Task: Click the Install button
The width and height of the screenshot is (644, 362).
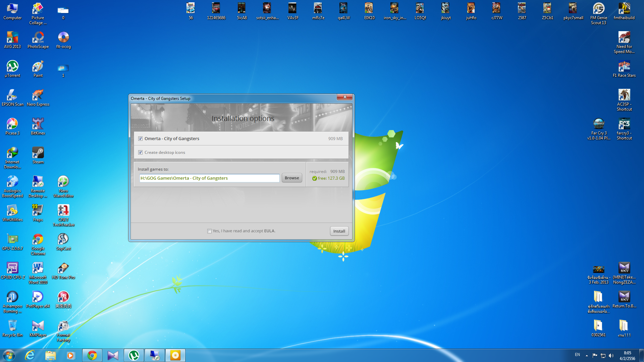Action: click(x=339, y=231)
